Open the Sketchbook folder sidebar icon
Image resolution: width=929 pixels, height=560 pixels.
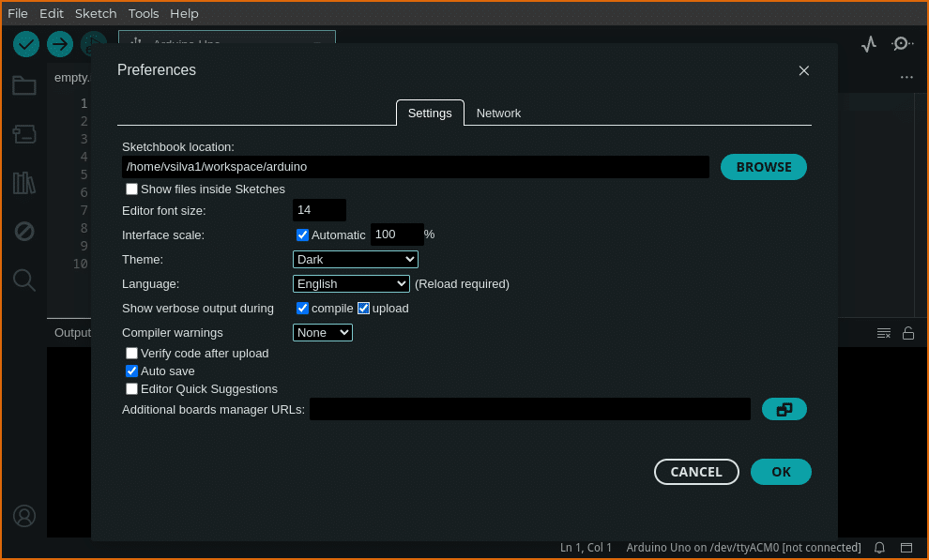point(24,86)
